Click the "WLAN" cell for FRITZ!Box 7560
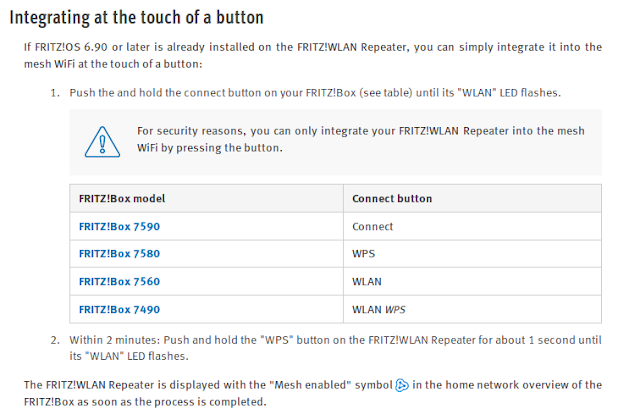The image size is (640, 420). tap(367, 282)
